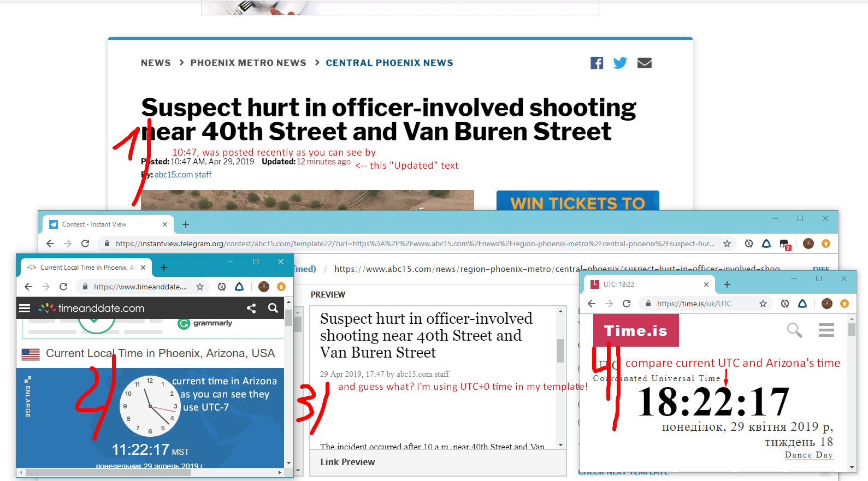Screen dimensions: 868x481
Task: Open search on the timeanddate.com header
Action: pos(273,308)
